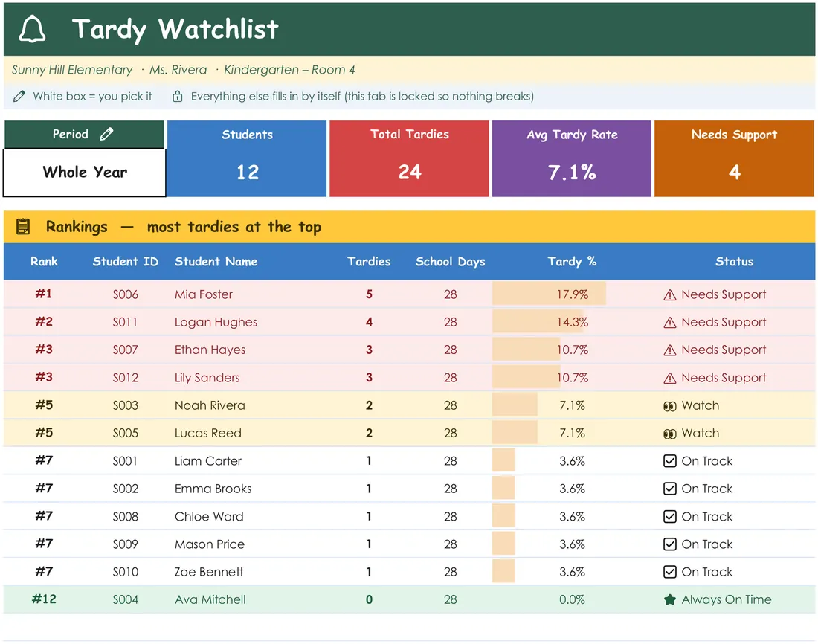Screen dimensions: 818x644
Task: Click the tardies count 5 for Mia Foster
Action: click(x=369, y=294)
